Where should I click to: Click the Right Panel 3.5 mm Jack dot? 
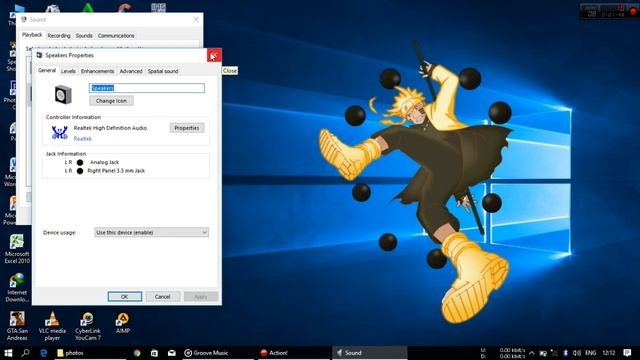pyautogui.click(x=80, y=171)
